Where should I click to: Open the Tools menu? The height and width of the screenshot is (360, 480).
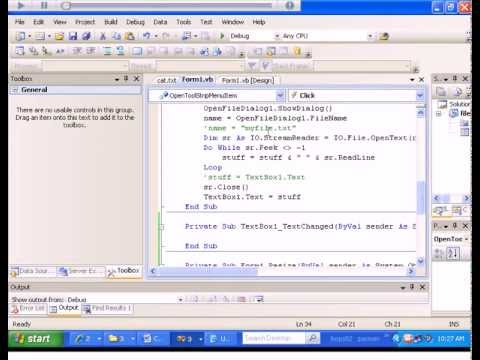click(x=184, y=22)
